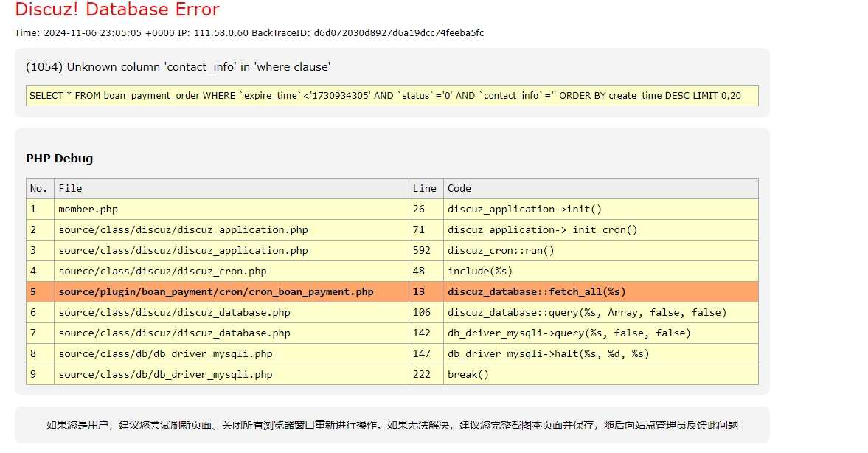Select the highlighted cron_boan_payment.php row
The width and height of the screenshot is (868, 453).
tap(216, 292)
